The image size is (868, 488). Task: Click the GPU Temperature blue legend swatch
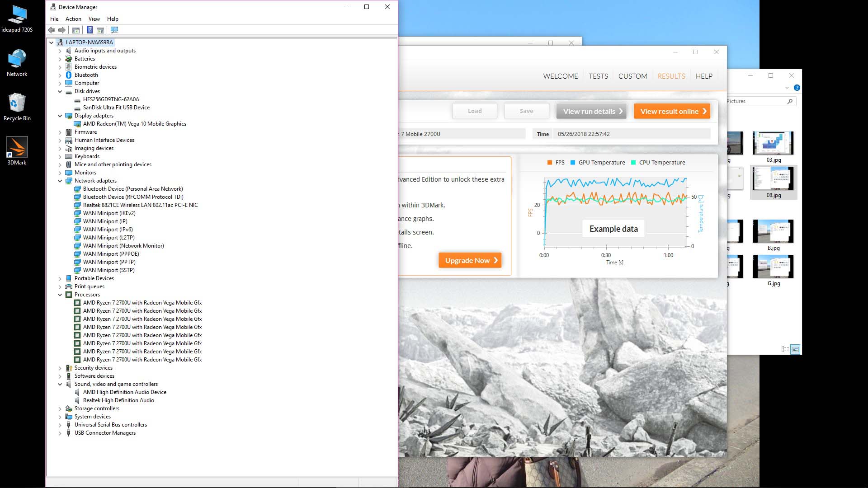(x=573, y=163)
